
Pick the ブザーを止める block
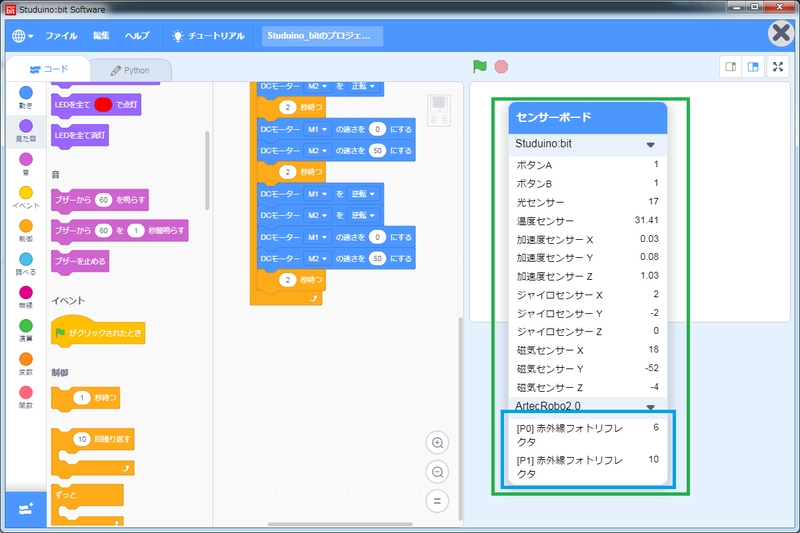pos(80,261)
